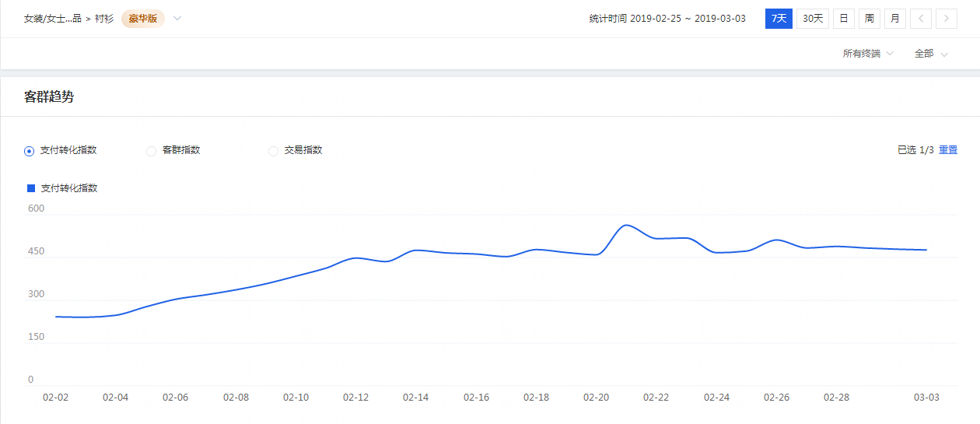Select the 客群指数 radio button
The width and height of the screenshot is (980, 424).
(151, 151)
